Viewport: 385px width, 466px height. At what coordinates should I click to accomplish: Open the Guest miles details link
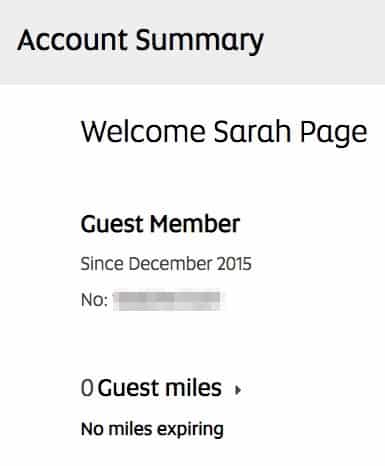coord(160,388)
